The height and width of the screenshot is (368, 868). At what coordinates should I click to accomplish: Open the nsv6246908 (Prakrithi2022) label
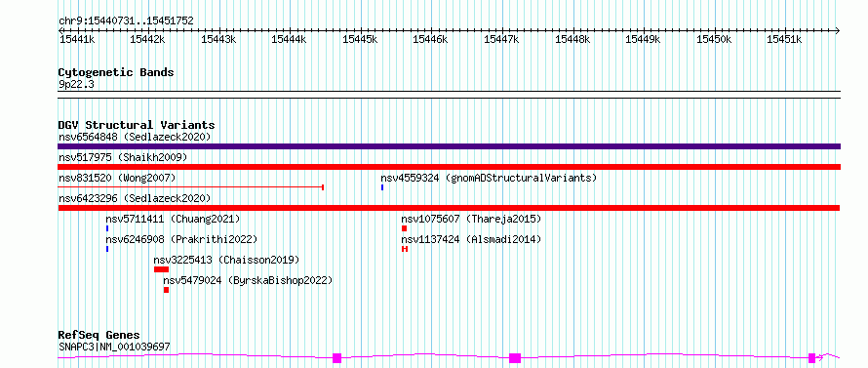pyautogui.click(x=181, y=239)
